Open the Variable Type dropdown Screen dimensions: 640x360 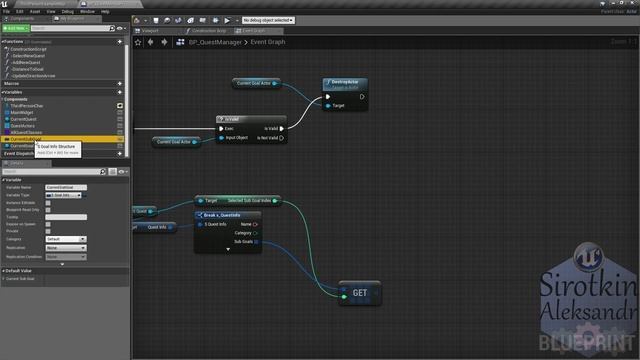click(64, 195)
